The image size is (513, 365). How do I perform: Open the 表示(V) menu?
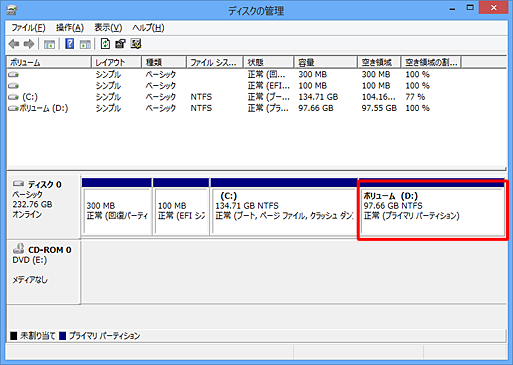point(108,28)
